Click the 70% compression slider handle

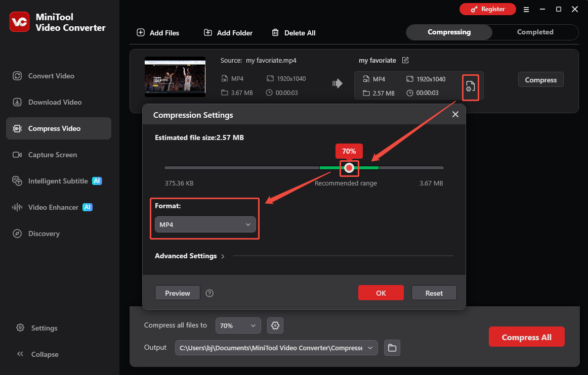point(349,168)
